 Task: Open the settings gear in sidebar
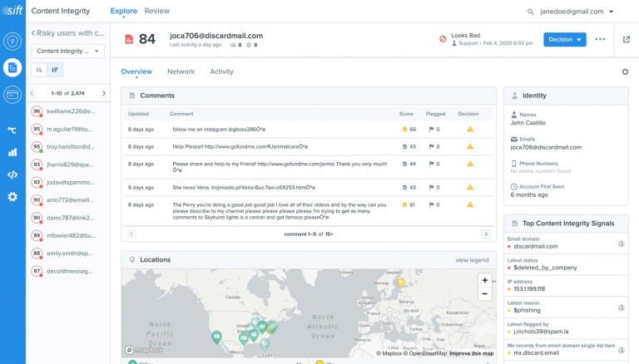point(12,197)
